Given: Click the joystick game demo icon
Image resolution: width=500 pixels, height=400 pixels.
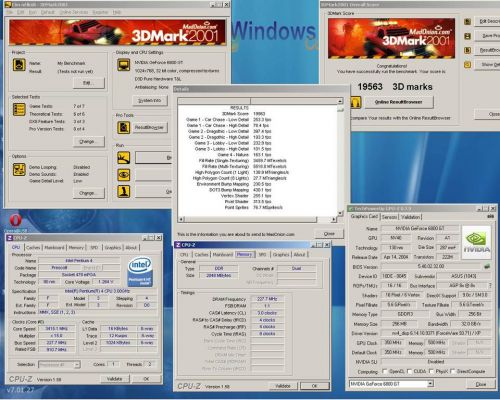Looking at the screenshot, I should [x=123, y=191].
